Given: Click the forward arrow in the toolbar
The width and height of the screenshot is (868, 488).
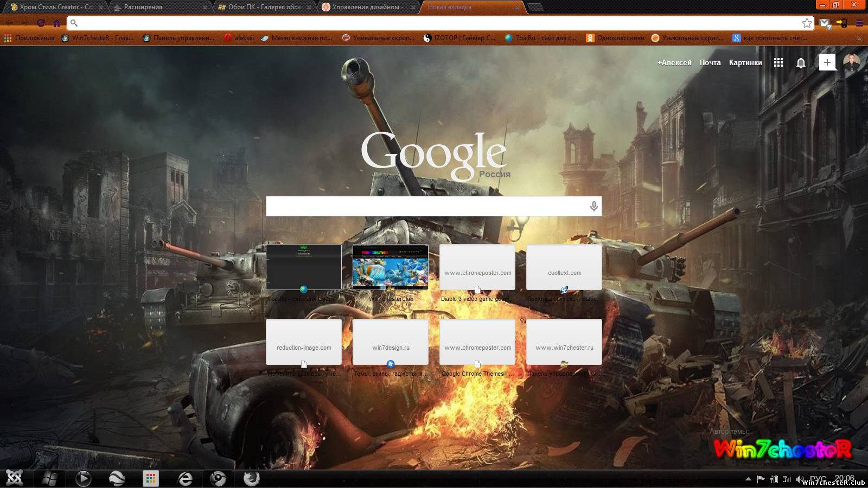Looking at the screenshot, I should coord(25,23).
